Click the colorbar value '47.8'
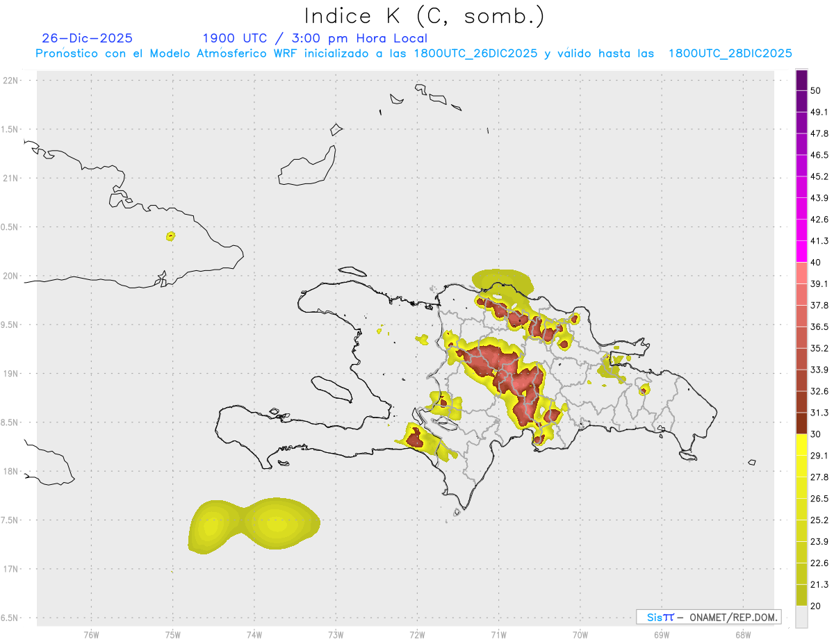This screenshot has width=834, height=644. point(819,134)
